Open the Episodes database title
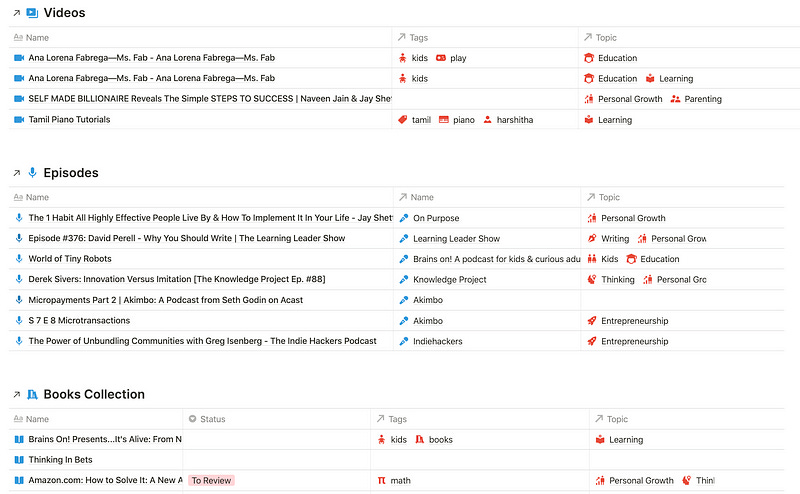Viewport: 800px width, 494px height. pos(71,172)
